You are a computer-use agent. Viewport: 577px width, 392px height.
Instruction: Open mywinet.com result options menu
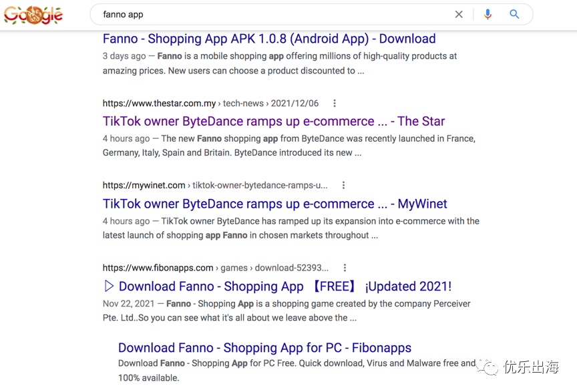click(x=343, y=185)
